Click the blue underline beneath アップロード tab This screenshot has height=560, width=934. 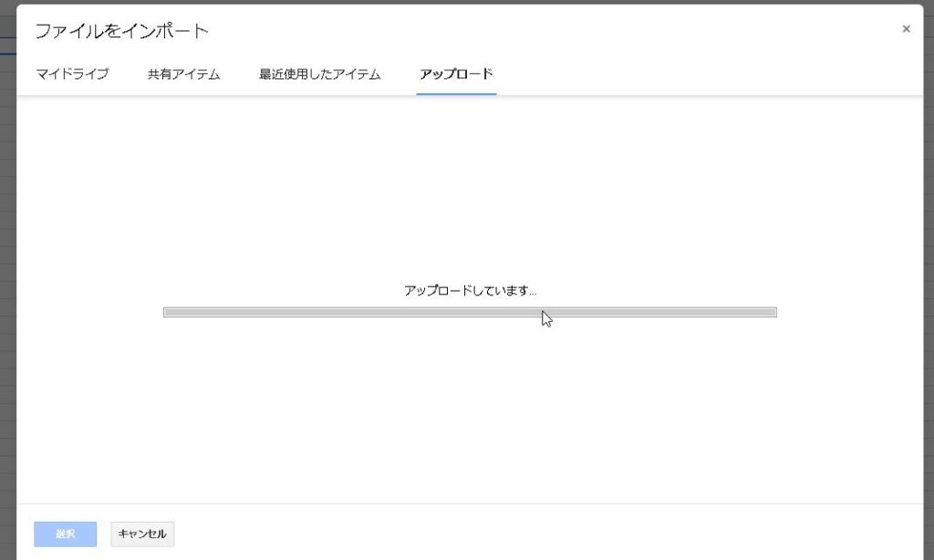click(456, 93)
